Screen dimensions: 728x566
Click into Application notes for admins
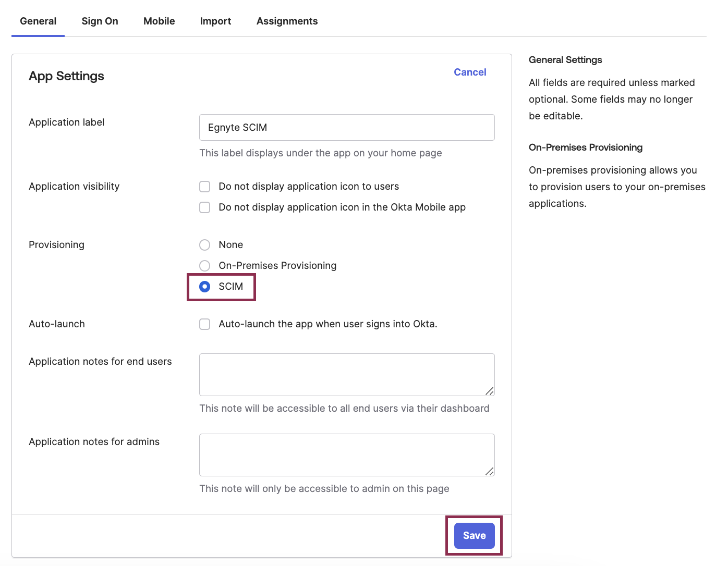tap(346, 454)
